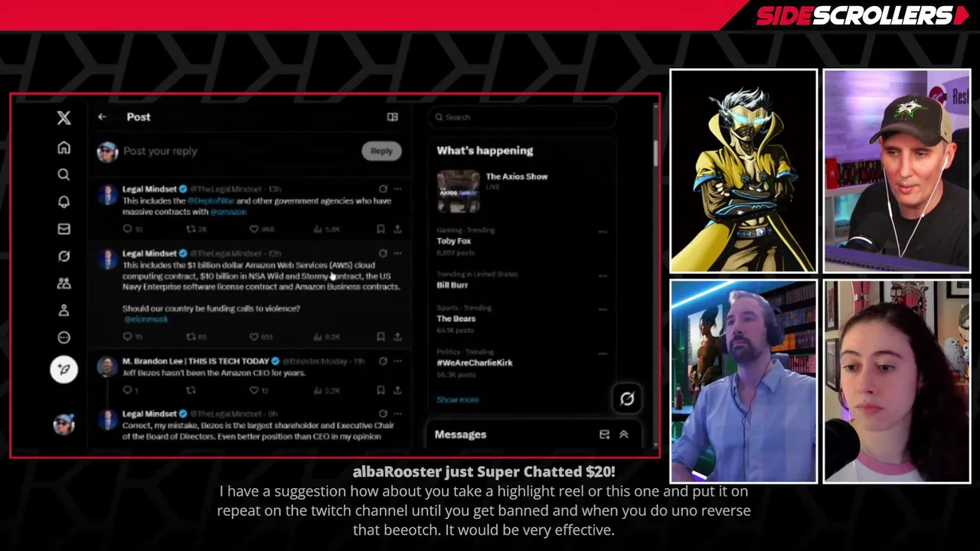Reply to the AWS contract post
Viewport: 980px width, 551px height.
[x=128, y=337]
